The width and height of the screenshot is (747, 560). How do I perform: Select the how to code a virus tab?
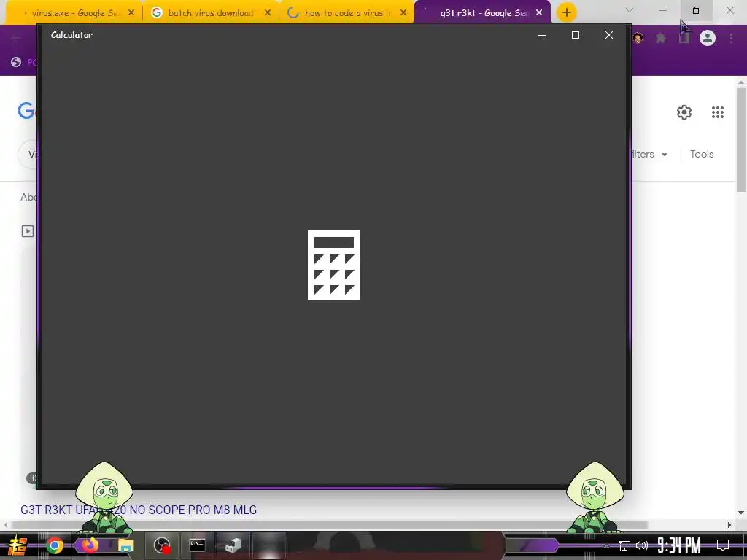(x=347, y=13)
